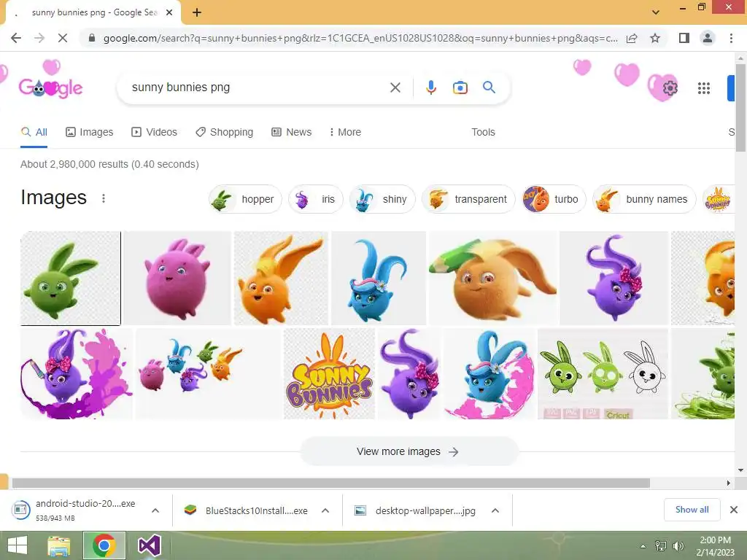Filter images by iris chip
The height and width of the screenshot is (560, 747).
tap(315, 199)
